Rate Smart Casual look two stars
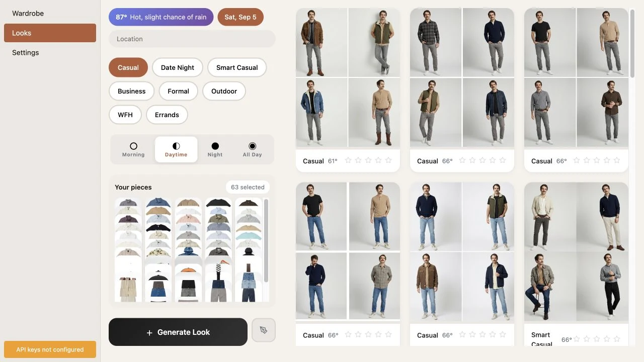644x362 pixels. pos(587,339)
